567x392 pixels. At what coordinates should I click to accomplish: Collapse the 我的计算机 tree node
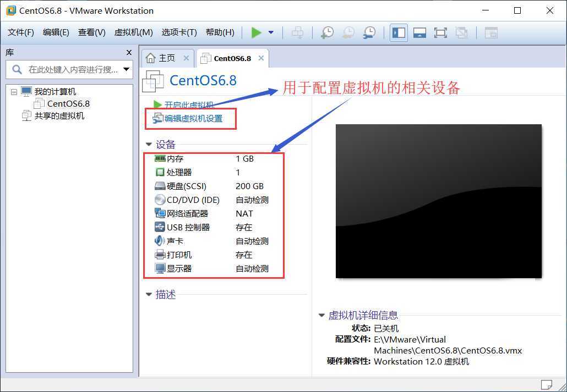[14, 92]
